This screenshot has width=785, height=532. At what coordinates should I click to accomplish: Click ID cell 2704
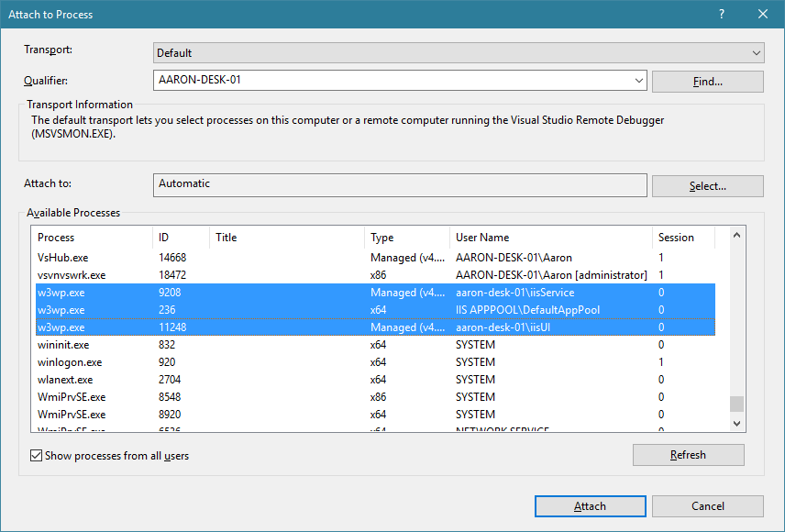tap(170, 380)
